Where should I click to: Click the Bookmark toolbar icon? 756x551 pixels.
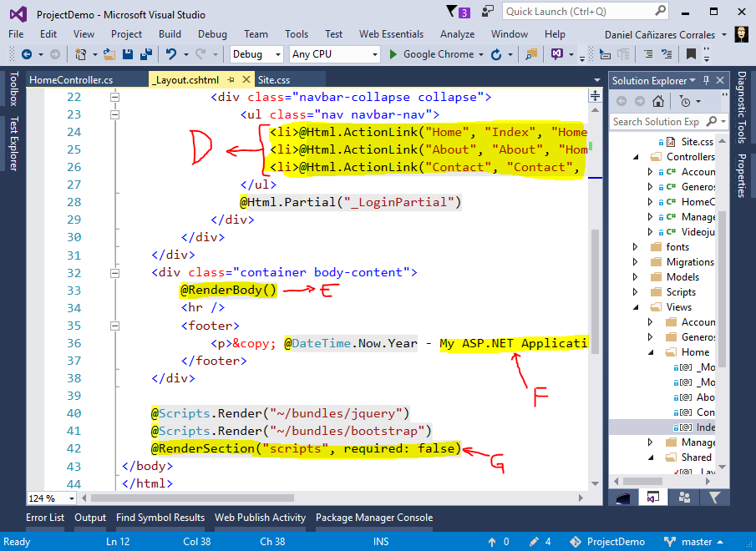coord(691,54)
